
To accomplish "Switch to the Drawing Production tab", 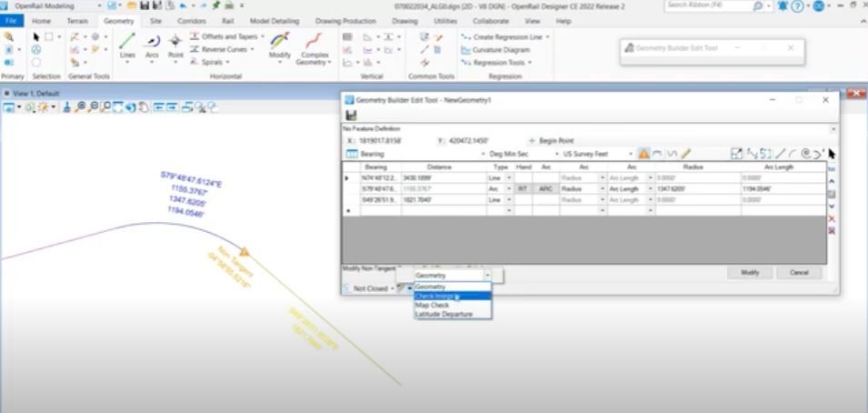I will pos(346,21).
